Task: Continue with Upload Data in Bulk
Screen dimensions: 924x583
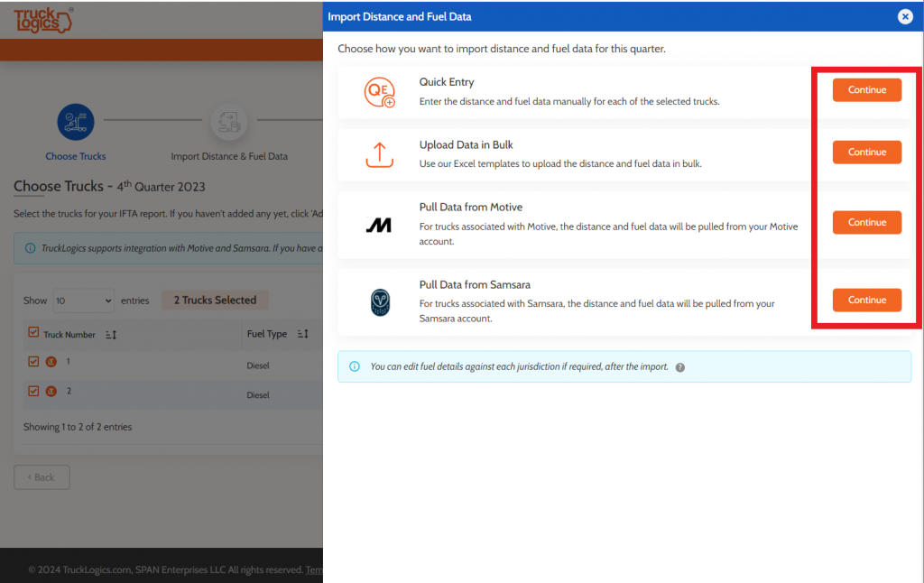Action: 867,153
